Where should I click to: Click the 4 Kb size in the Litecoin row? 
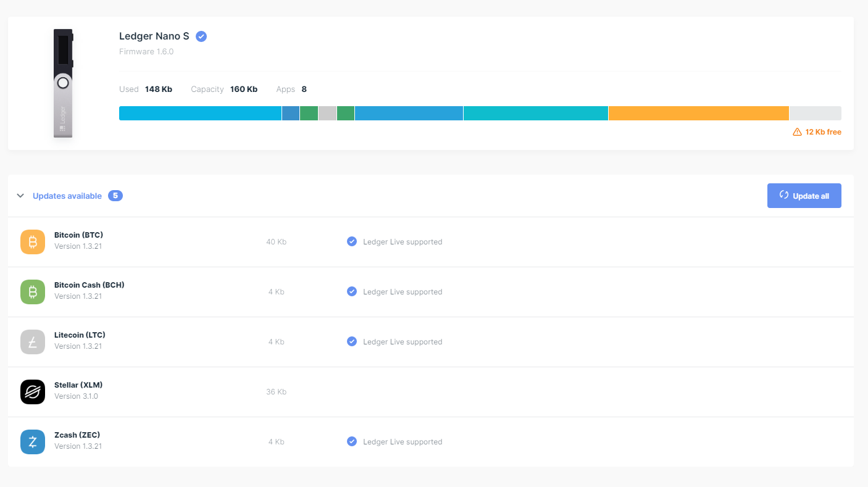coord(277,342)
